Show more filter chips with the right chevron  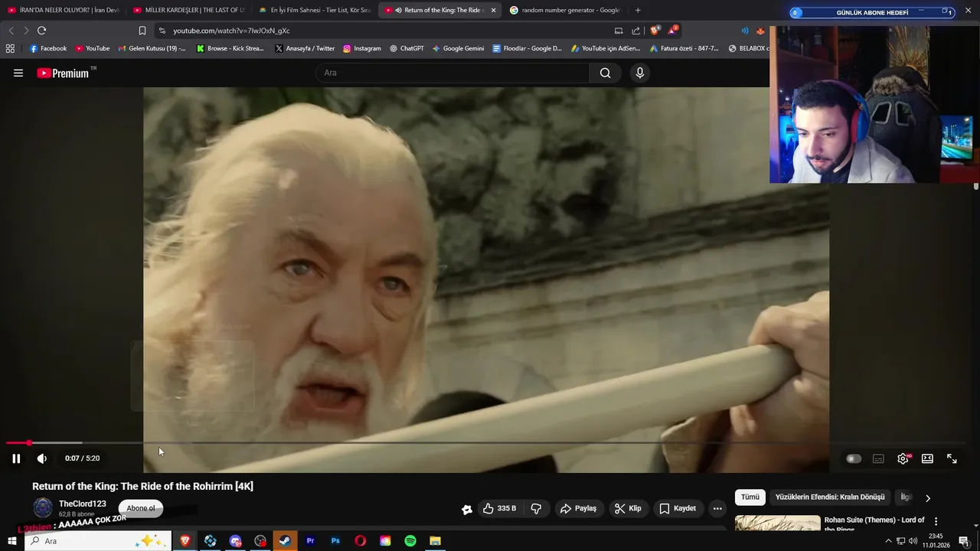pos(928,498)
